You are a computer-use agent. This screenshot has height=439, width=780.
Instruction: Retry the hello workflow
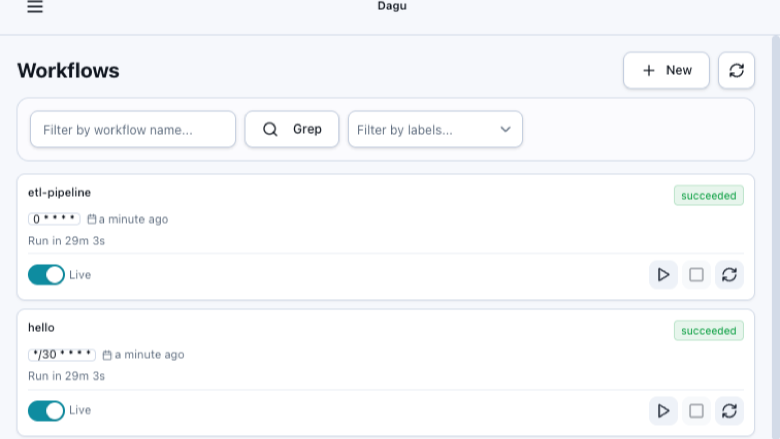point(729,411)
